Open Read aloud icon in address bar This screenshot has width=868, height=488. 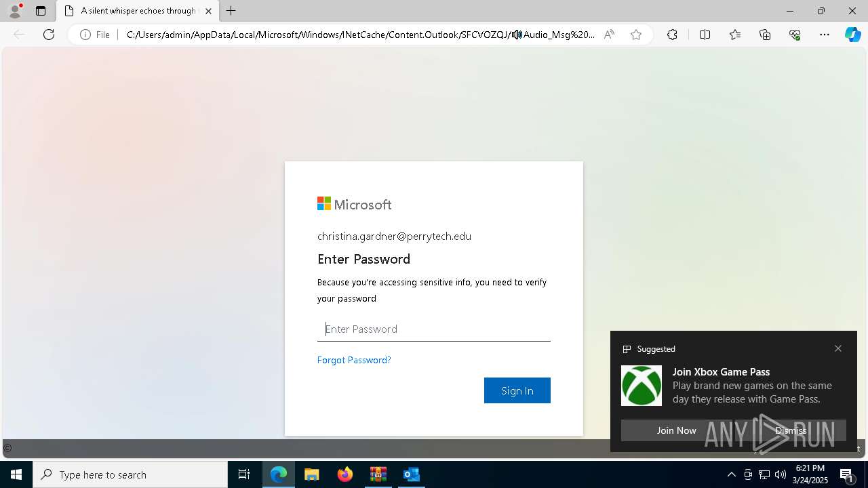pyautogui.click(x=609, y=35)
